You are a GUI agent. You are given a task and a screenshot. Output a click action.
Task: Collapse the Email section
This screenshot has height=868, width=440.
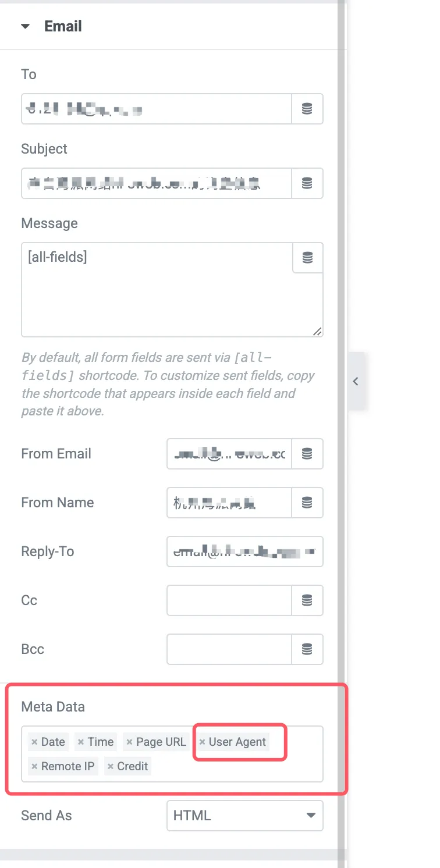pyautogui.click(x=25, y=27)
